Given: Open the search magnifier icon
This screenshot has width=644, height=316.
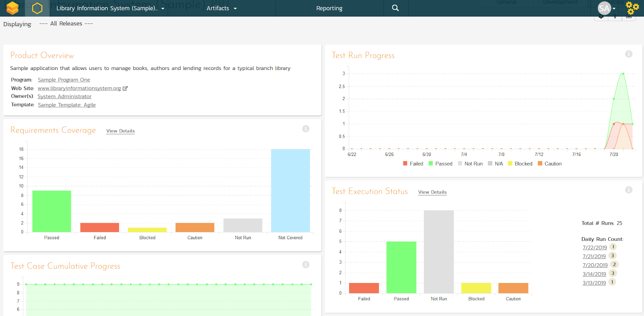Looking at the screenshot, I should pyautogui.click(x=395, y=8).
